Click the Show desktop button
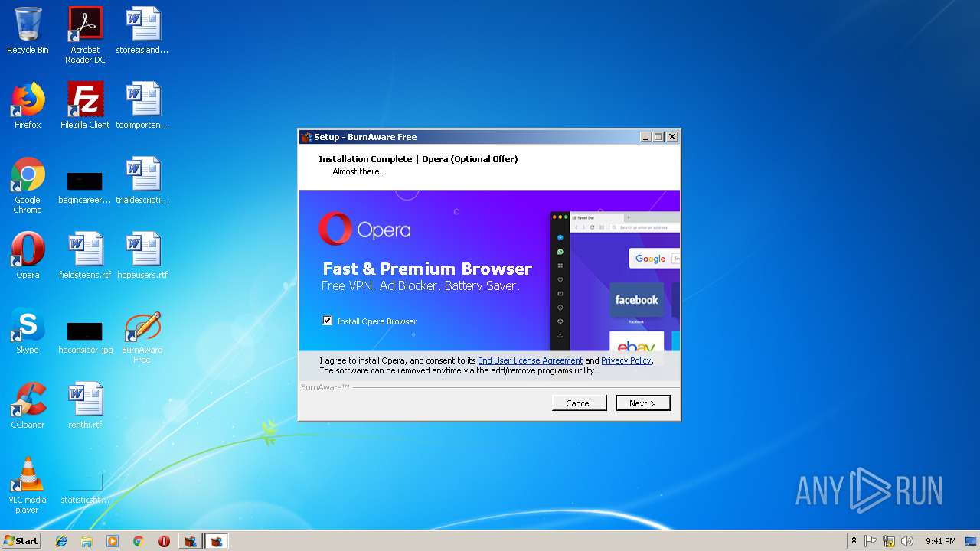The height and width of the screenshot is (551, 980). pos(972,541)
